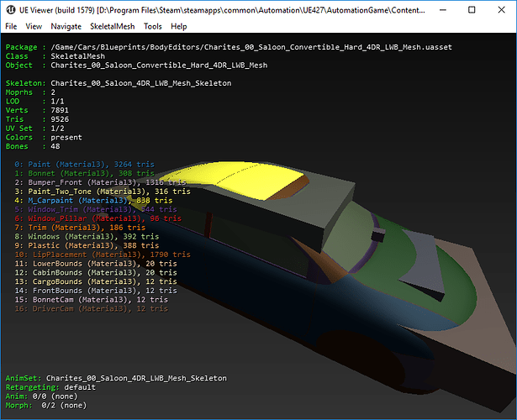Click material row 0: Paint
This screenshot has height=420, width=517.
pos(84,165)
